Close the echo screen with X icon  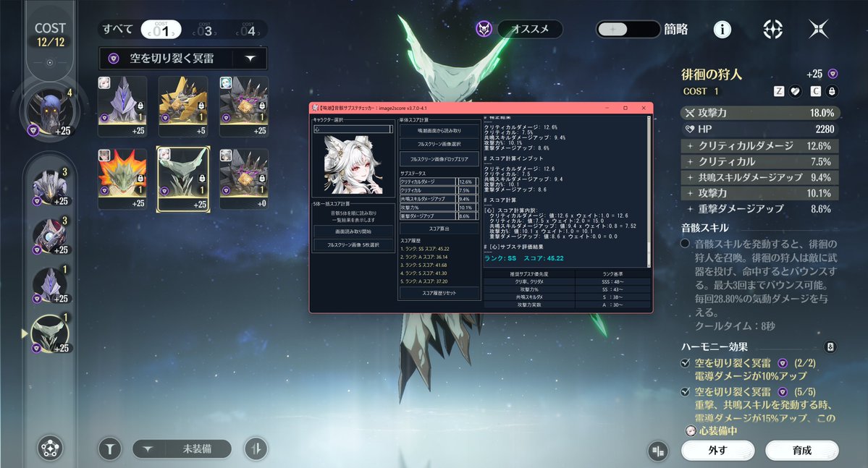tap(818, 29)
